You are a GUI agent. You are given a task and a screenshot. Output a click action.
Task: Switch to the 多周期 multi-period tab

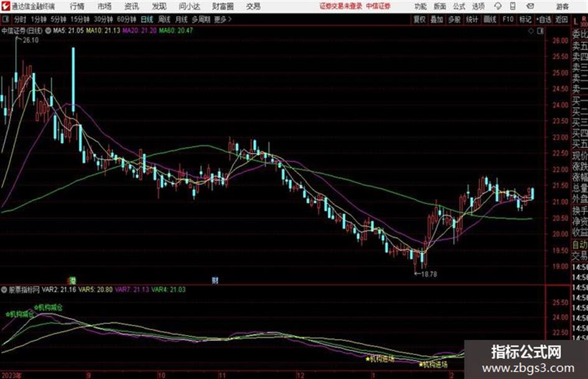pos(201,19)
